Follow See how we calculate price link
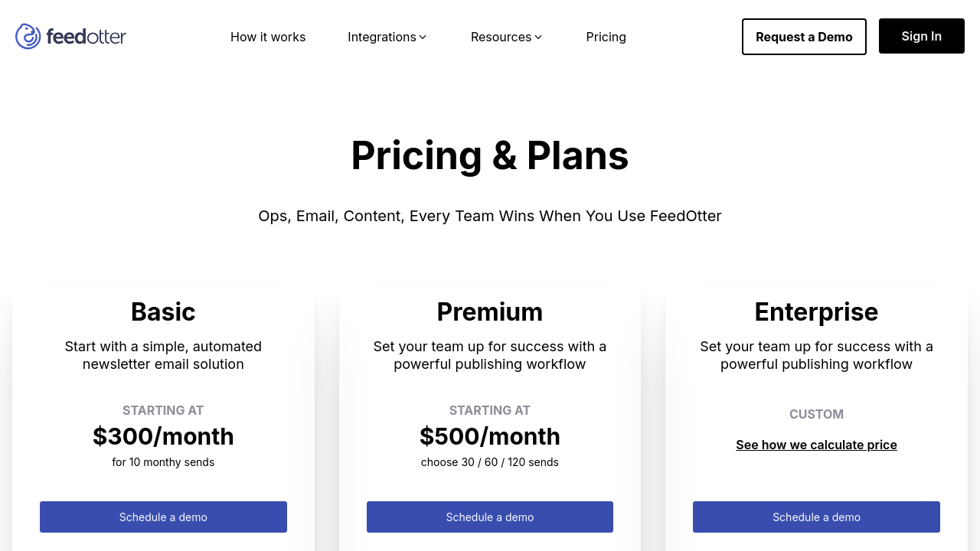Viewport: 980px width, 551px height. tap(816, 445)
